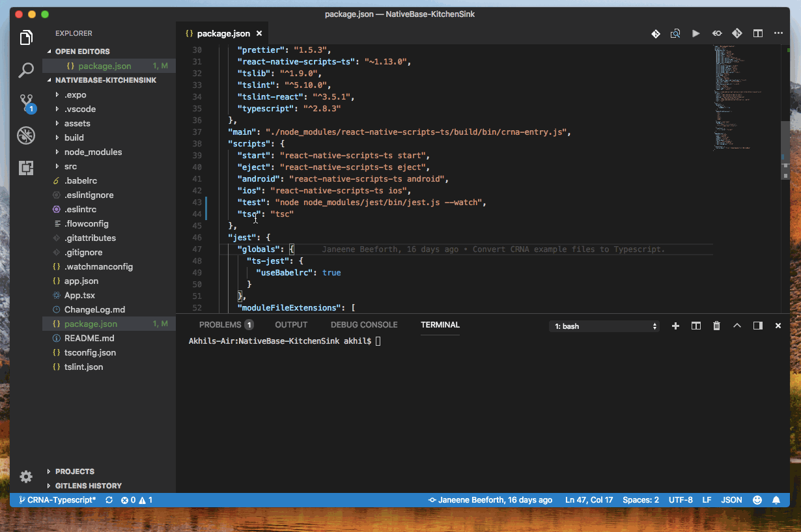Move the panel to the right side
This screenshot has height=532, width=801.
click(758, 326)
